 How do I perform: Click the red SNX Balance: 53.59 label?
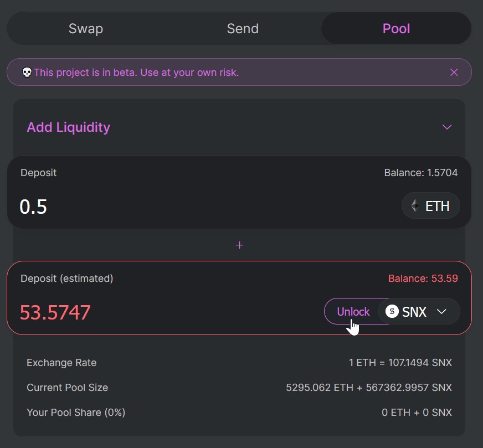[423, 279]
